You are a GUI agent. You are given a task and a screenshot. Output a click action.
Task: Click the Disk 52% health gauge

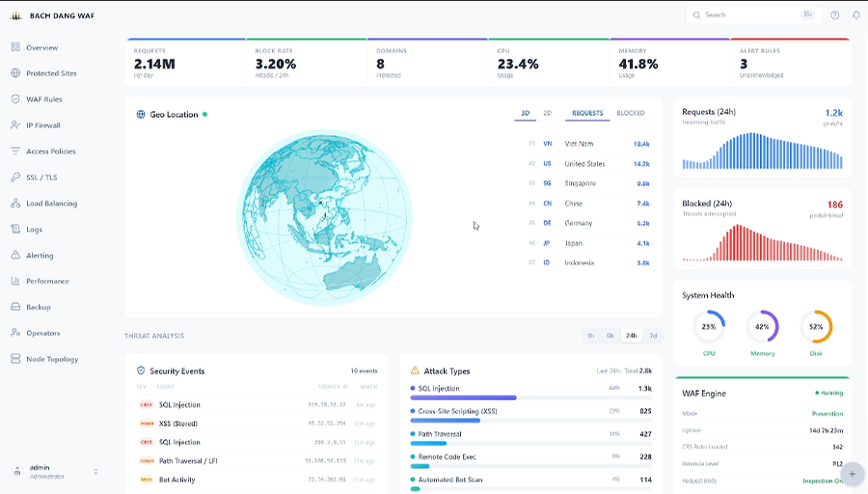[816, 327]
